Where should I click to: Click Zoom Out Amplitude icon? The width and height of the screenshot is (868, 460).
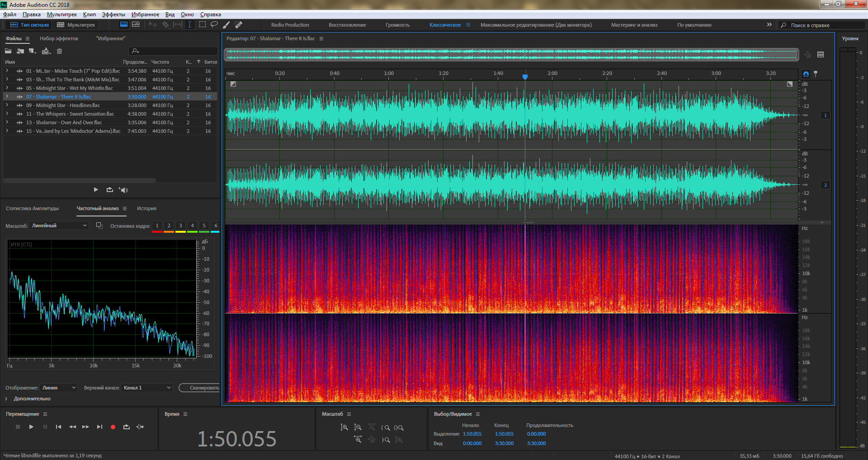click(x=358, y=427)
